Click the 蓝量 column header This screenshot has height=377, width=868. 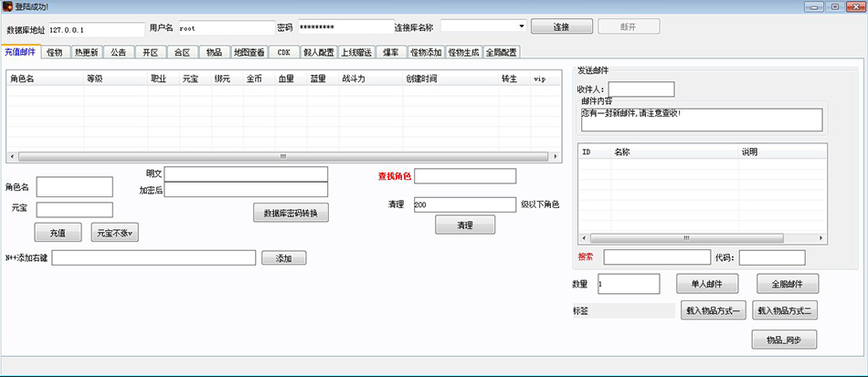(323, 79)
